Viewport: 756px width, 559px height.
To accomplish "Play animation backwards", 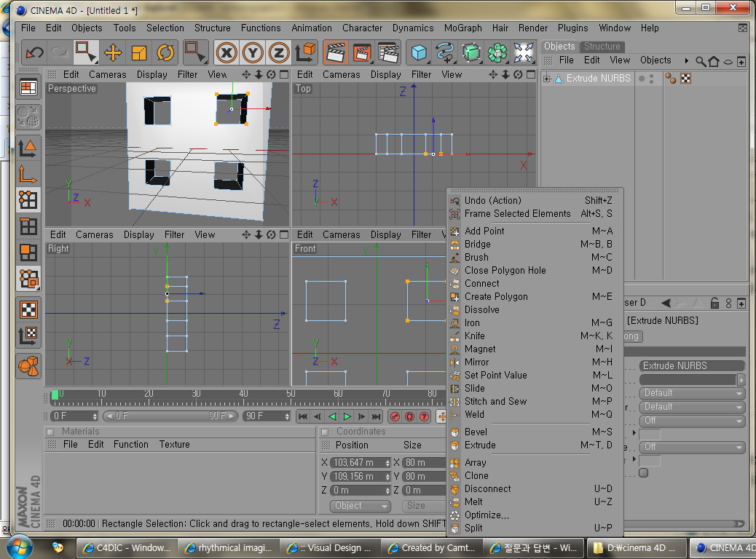I will (332, 417).
